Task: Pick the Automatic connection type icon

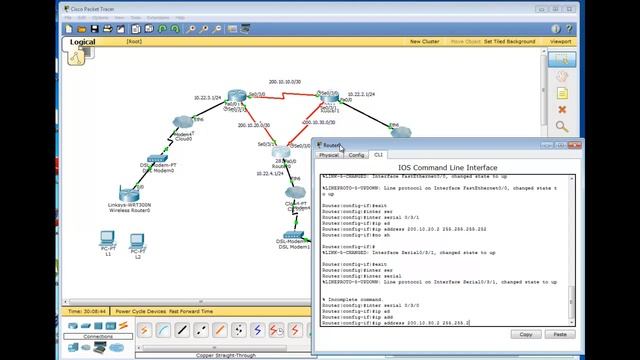Action: [x=144, y=330]
